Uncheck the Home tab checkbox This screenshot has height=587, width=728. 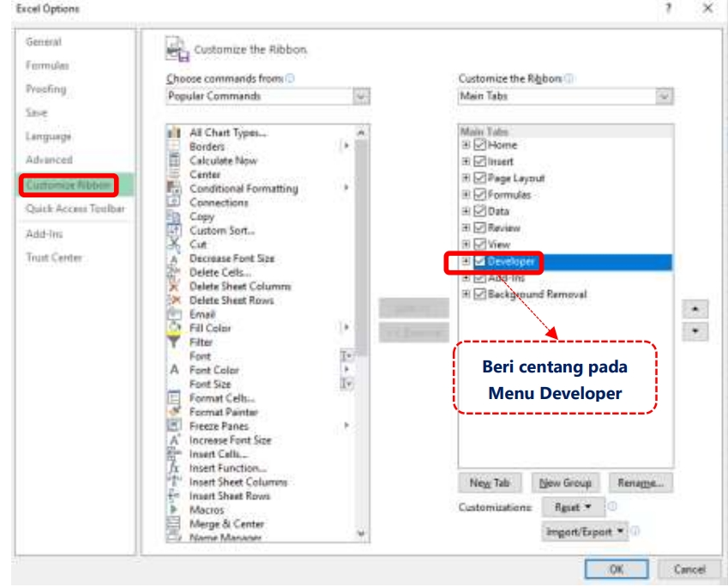pyautogui.click(x=479, y=145)
